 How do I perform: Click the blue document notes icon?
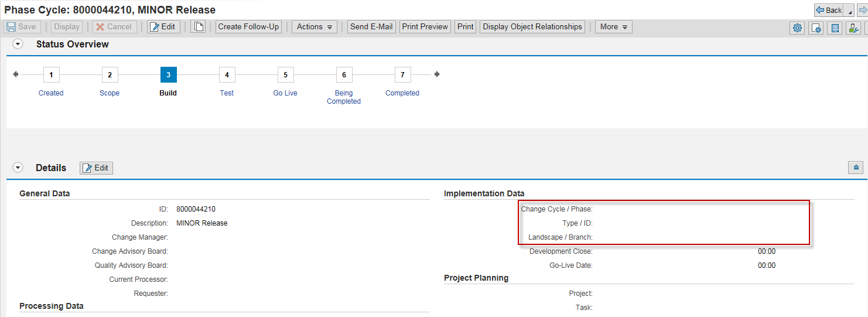click(835, 28)
